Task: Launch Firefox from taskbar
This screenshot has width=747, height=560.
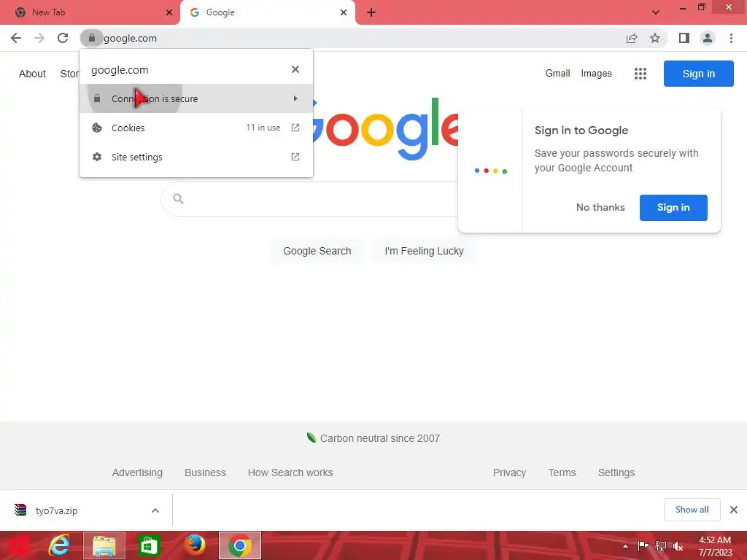Action: 195,545
